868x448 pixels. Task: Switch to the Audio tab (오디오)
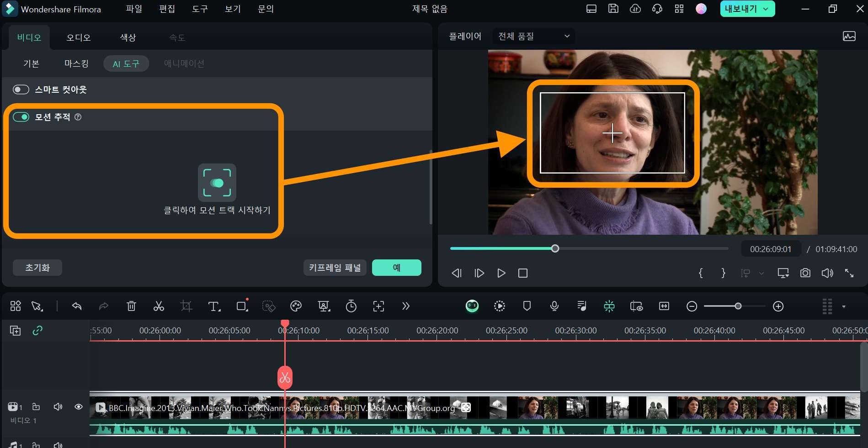pos(79,37)
